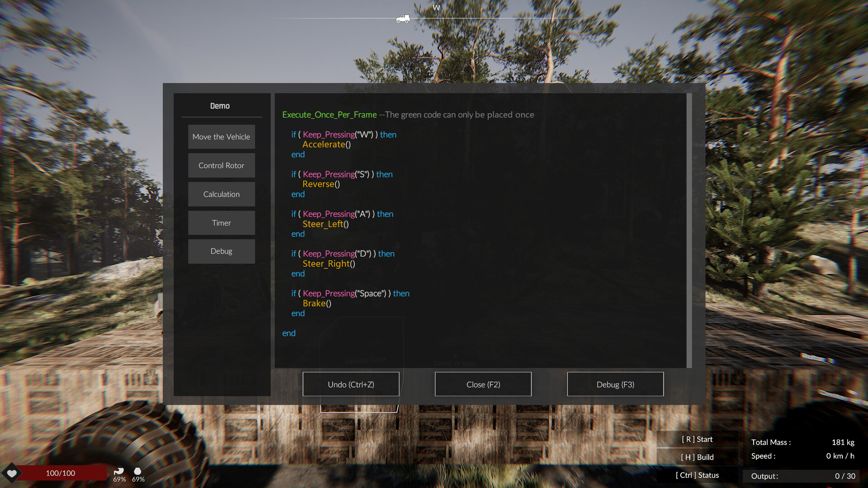Click the [R] Start hint
This screenshot has width=868, height=488.
(697, 439)
